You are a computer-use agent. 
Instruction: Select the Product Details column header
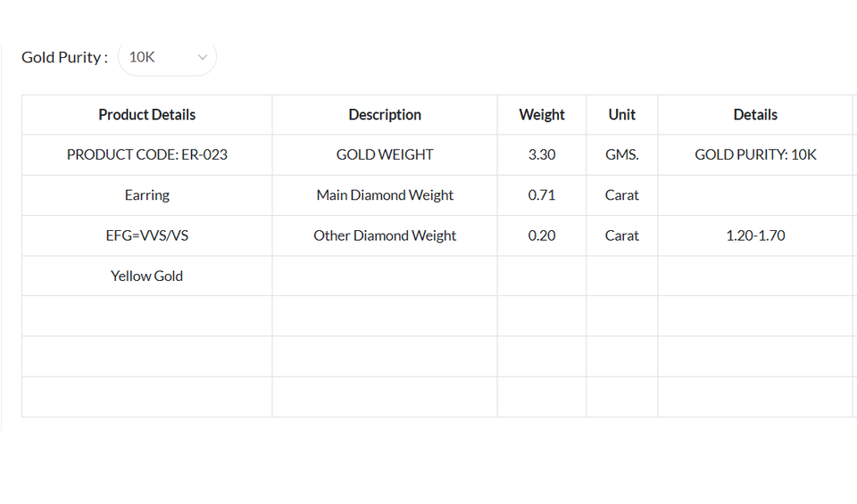(x=147, y=114)
